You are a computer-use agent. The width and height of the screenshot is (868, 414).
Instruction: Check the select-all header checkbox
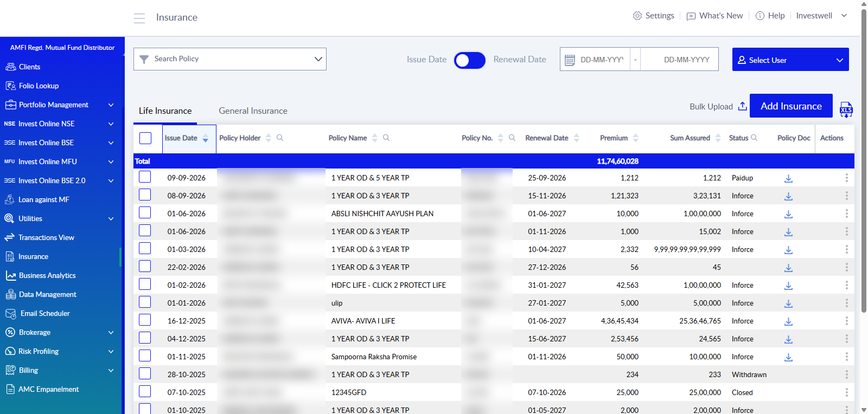tap(145, 138)
